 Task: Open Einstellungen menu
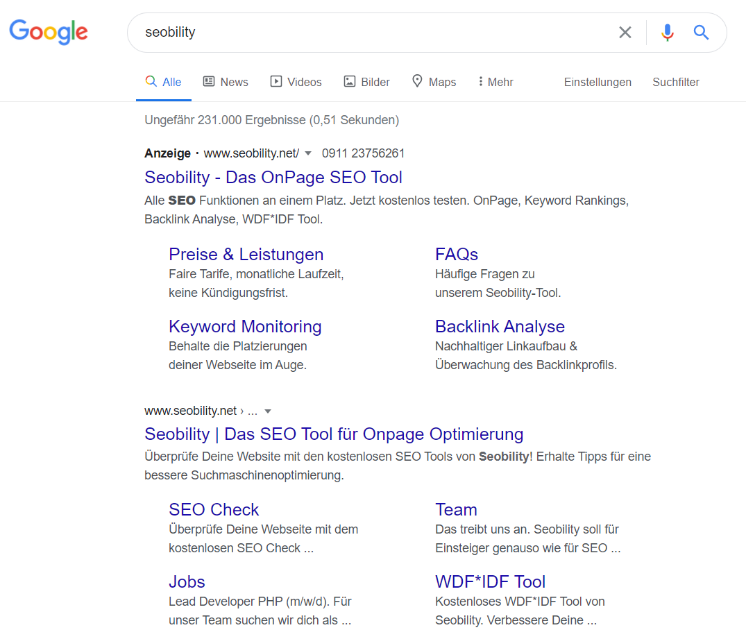pyautogui.click(x=598, y=82)
